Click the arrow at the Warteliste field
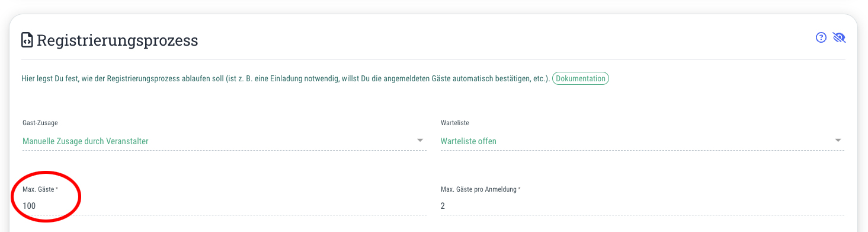Viewport: 868px width, 232px height. 838,141
